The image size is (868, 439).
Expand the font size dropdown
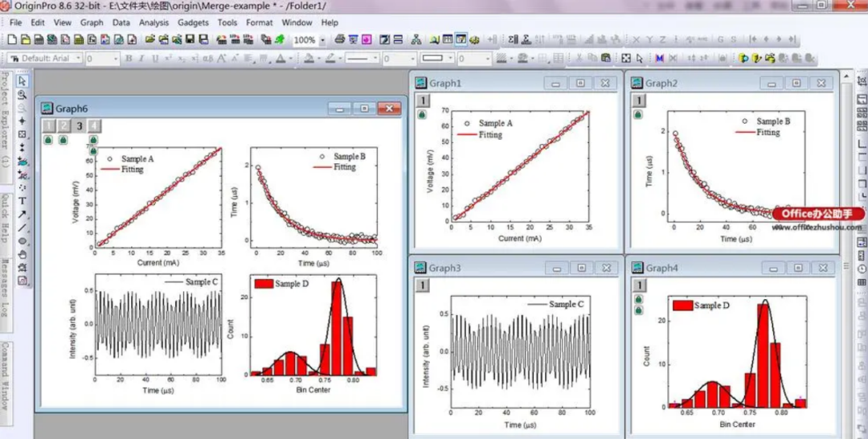(x=115, y=59)
